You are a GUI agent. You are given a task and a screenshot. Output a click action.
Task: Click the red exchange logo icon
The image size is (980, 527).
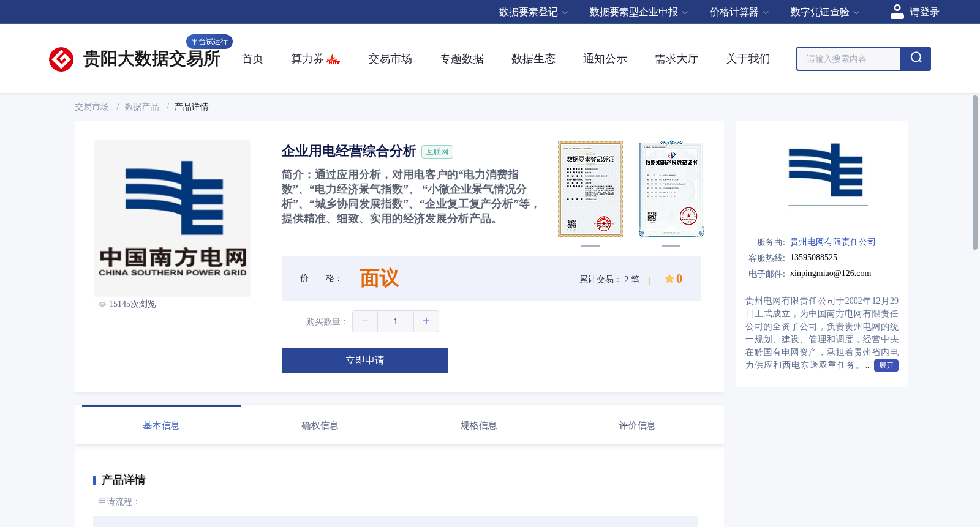[61, 59]
